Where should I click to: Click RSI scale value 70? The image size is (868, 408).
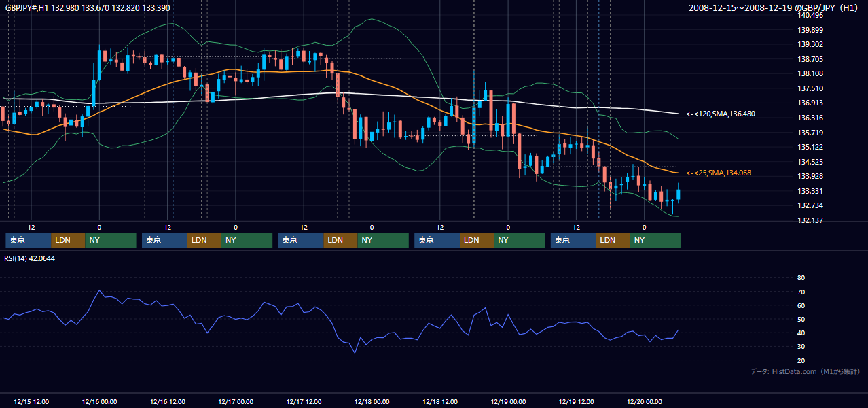click(x=801, y=292)
